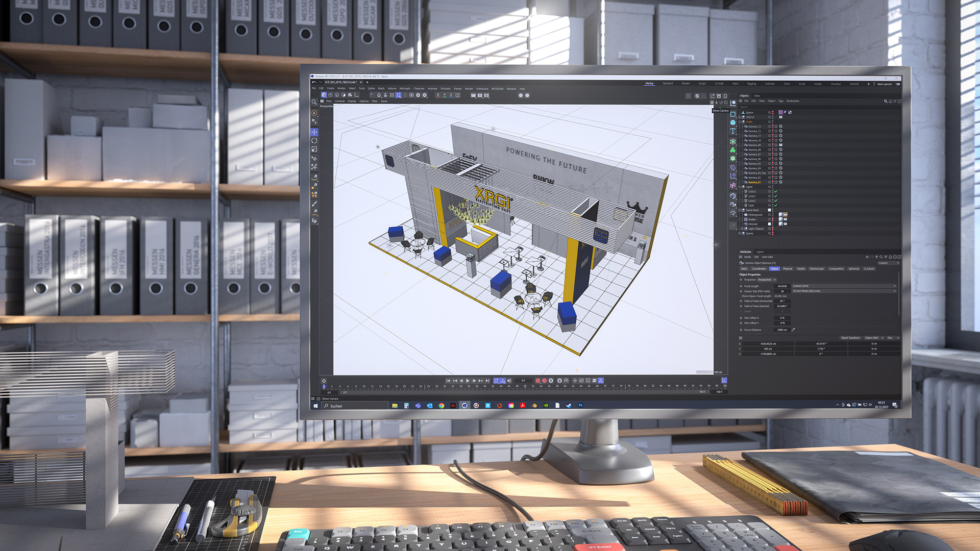Image resolution: width=980 pixels, height=551 pixels.
Task: Open the MoGraph menu
Action: pyautogui.click(x=405, y=89)
